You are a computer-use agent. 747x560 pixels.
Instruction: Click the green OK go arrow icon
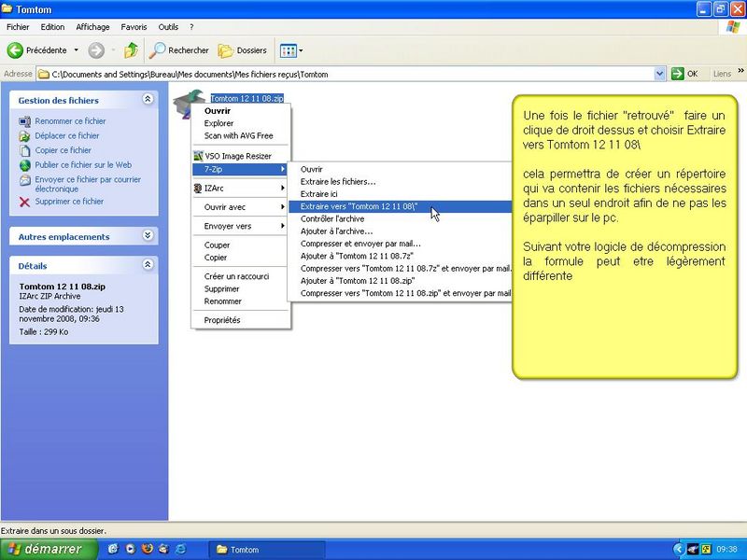point(678,74)
